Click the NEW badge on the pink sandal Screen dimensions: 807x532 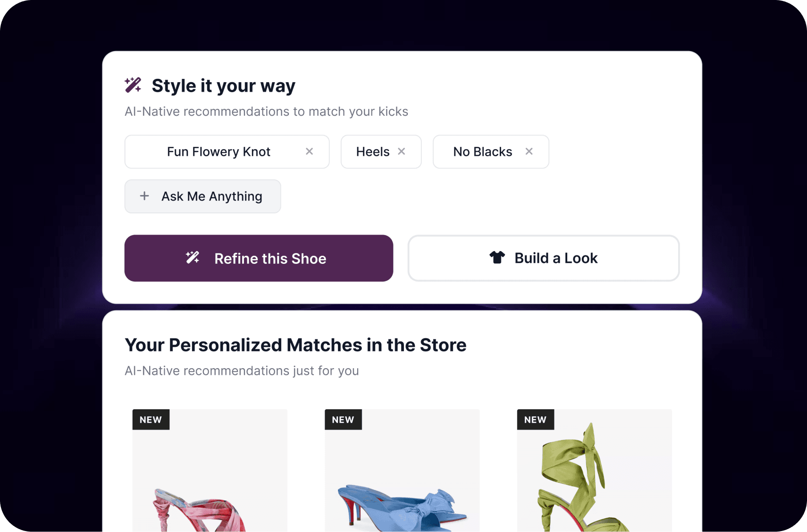[151, 419]
